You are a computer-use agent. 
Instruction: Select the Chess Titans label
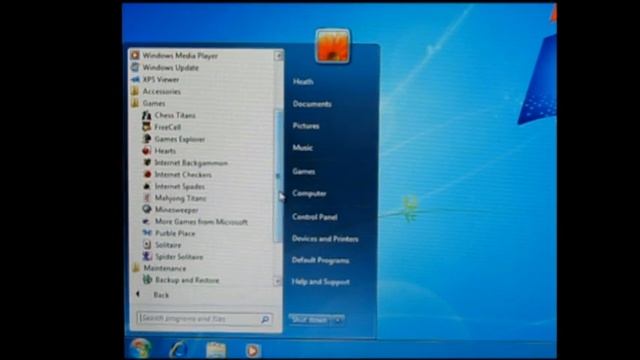tap(175, 116)
